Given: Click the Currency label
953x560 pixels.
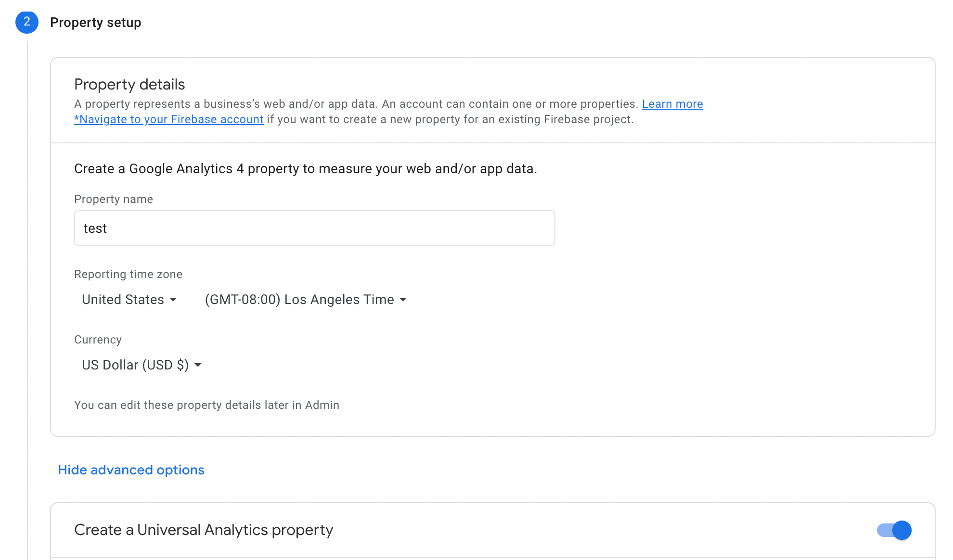Looking at the screenshot, I should [98, 340].
